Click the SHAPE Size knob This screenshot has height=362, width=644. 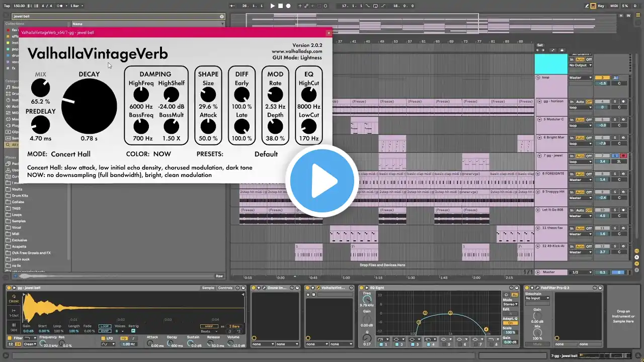tap(208, 95)
